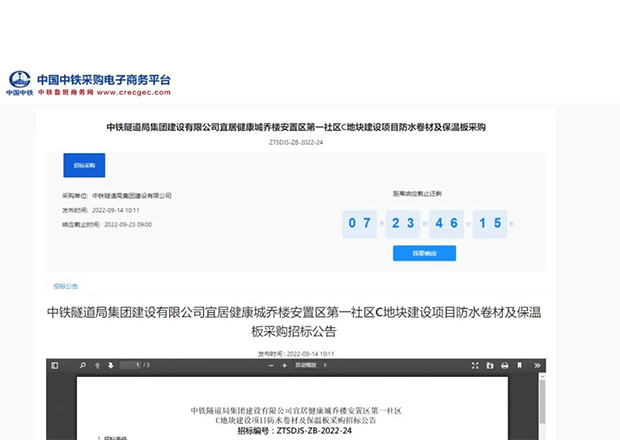Click the 招标编号 line in PDF

(295, 431)
